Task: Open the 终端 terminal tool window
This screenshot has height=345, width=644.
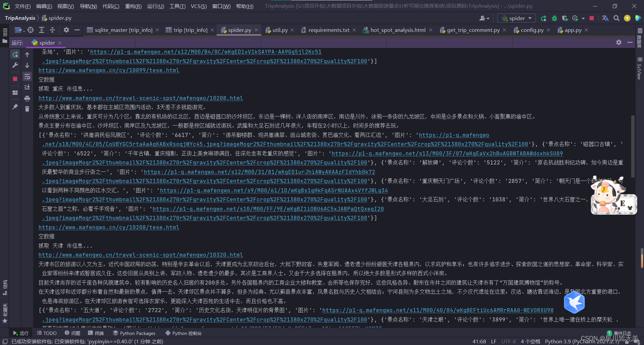Action: coord(96,333)
